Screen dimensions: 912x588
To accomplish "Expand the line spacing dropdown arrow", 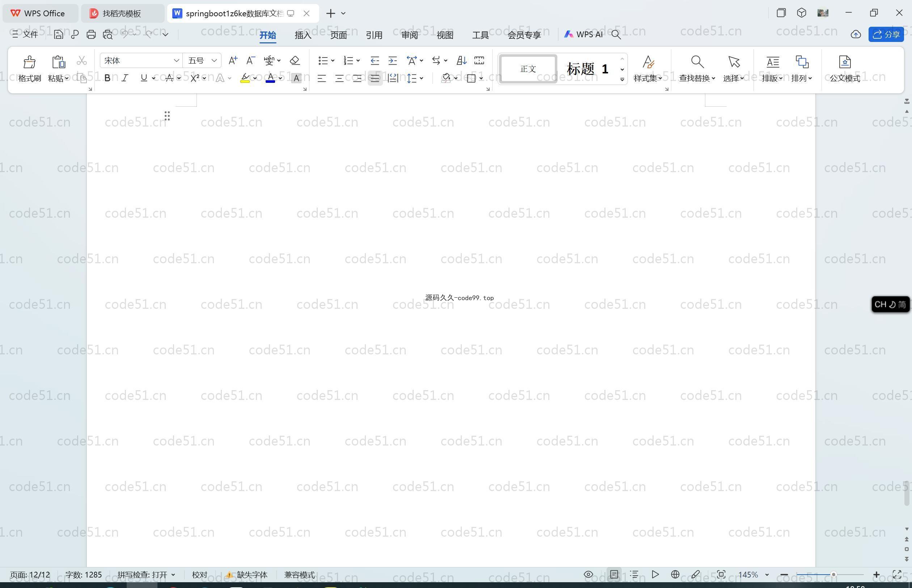I will [421, 78].
